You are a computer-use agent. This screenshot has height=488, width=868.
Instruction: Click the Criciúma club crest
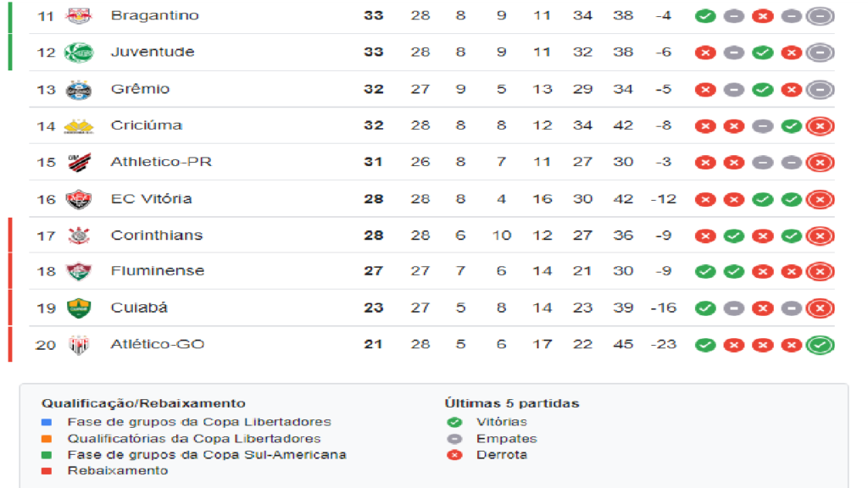79,127
